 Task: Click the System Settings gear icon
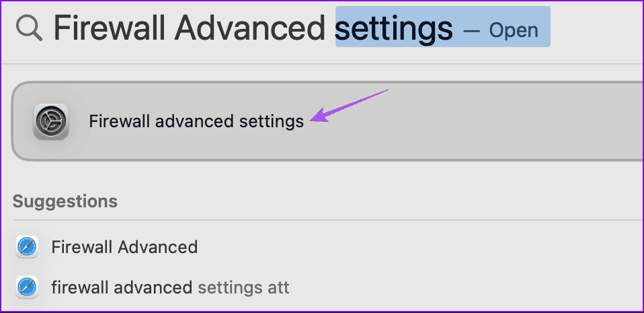(51, 122)
